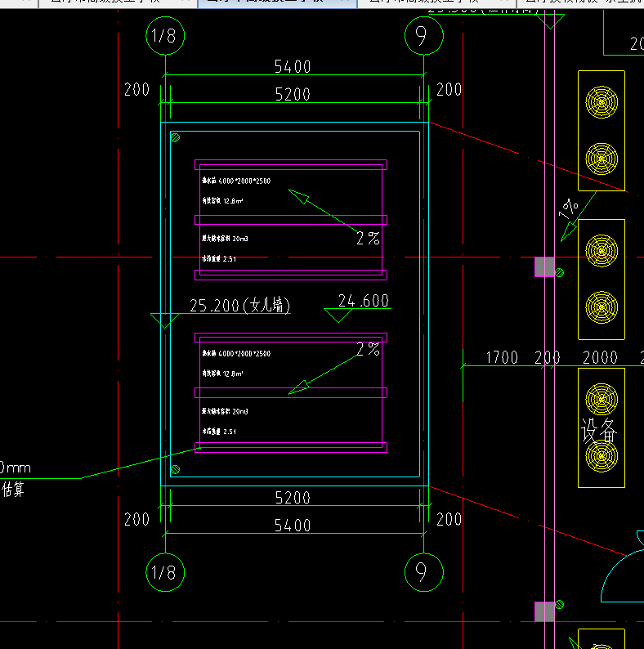
Task: Select the drain symbol in enclosure's bottom-left corner
Action: [x=176, y=469]
